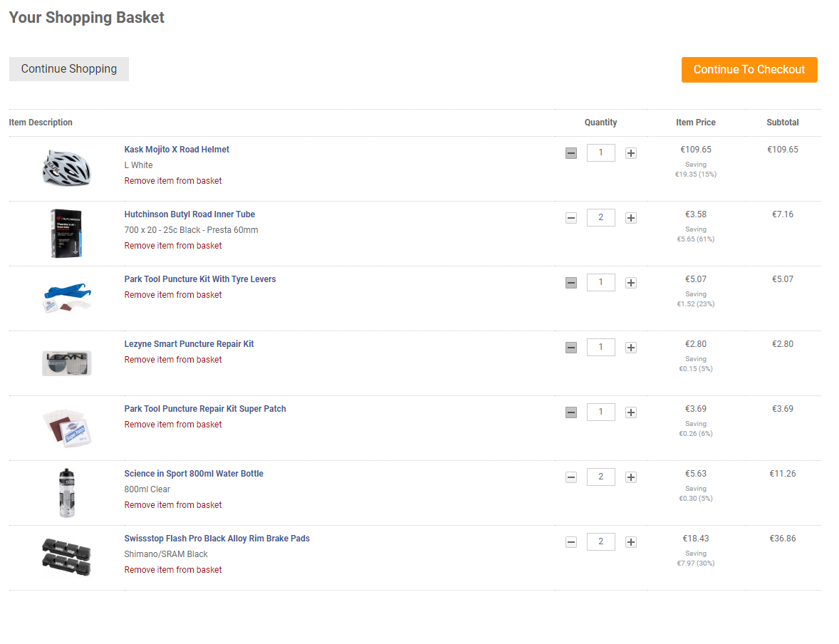The height and width of the screenshot is (644, 839).
Task: Decrease quantity of Kask Mojito X Road Helmet
Action: pos(571,153)
